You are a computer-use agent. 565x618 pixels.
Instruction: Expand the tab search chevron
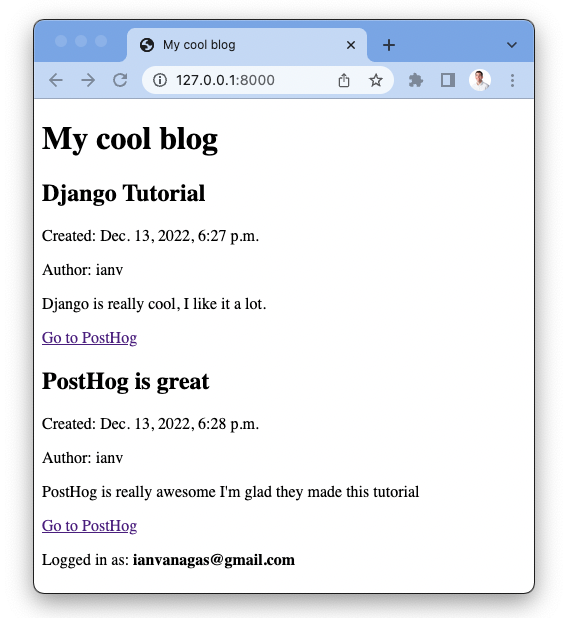point(511,45)
